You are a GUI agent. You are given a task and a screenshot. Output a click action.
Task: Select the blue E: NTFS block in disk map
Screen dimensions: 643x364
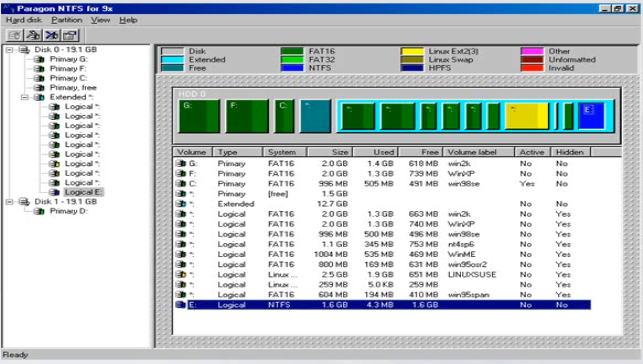pyautogui.click(x=591, y=116)
